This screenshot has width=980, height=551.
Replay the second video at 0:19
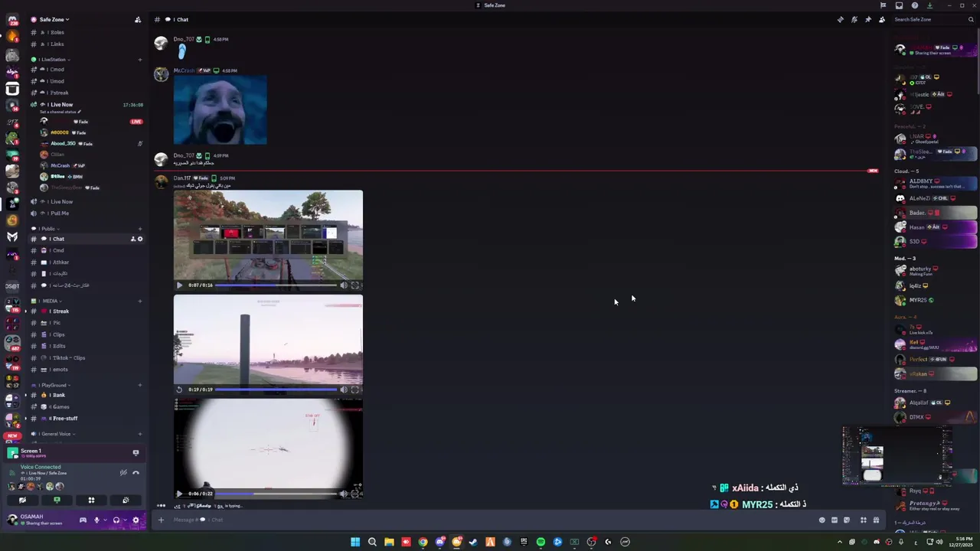tap(179, 390)
